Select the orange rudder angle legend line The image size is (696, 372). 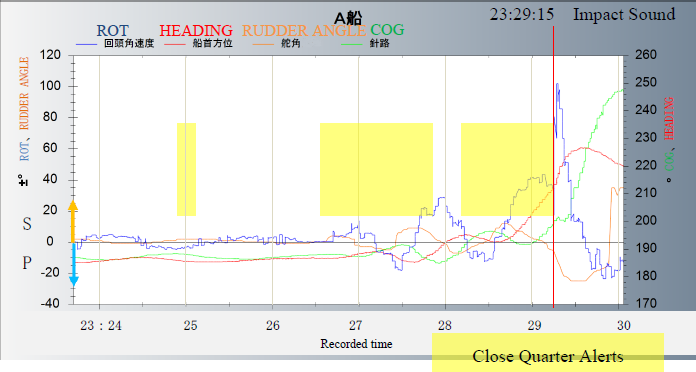pos(263,44)
